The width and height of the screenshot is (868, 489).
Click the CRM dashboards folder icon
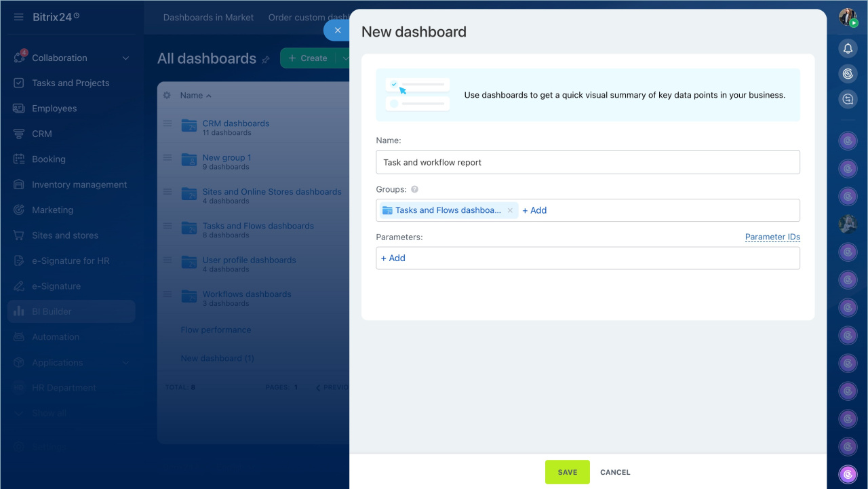coord(189,125)
